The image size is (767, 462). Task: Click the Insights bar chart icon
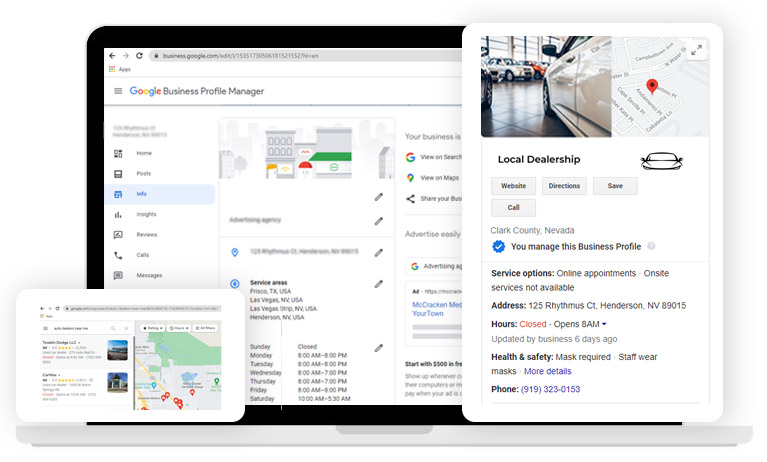pyautogui.click(x=118, y=214)
